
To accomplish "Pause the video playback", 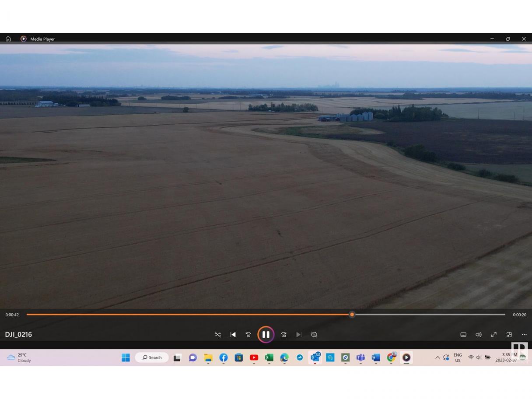I will [x=266, y=335].
